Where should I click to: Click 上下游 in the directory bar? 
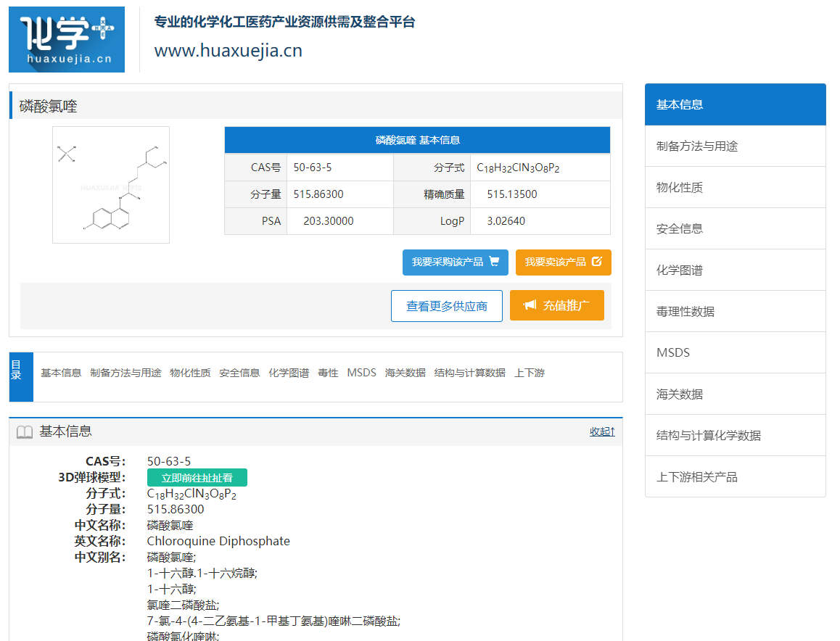529,373
